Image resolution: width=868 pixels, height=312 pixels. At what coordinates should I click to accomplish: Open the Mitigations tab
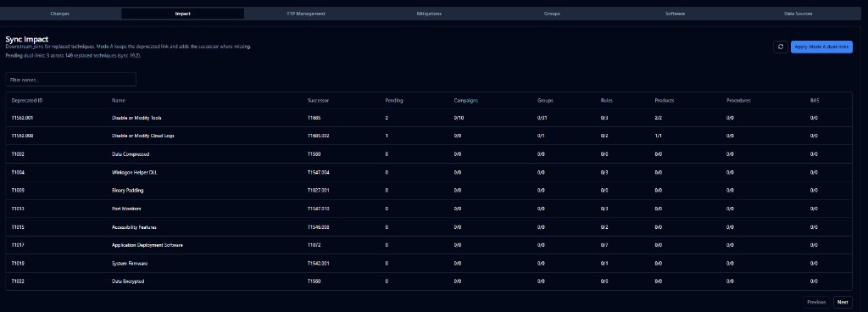tap(429, 14)
